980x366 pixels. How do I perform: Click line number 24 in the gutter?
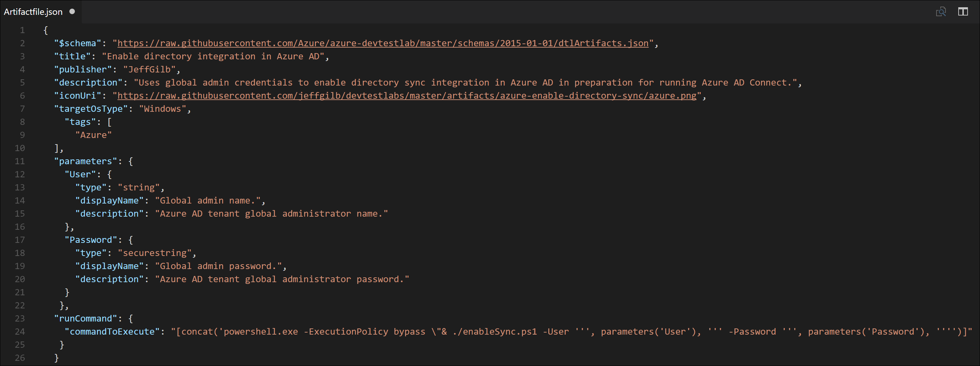coord(20,332)
